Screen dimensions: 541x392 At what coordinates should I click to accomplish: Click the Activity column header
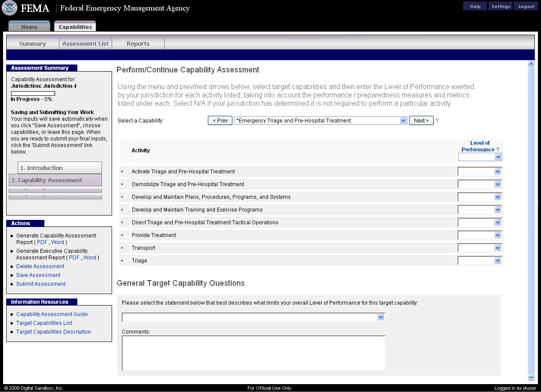[x=141, y=151]
